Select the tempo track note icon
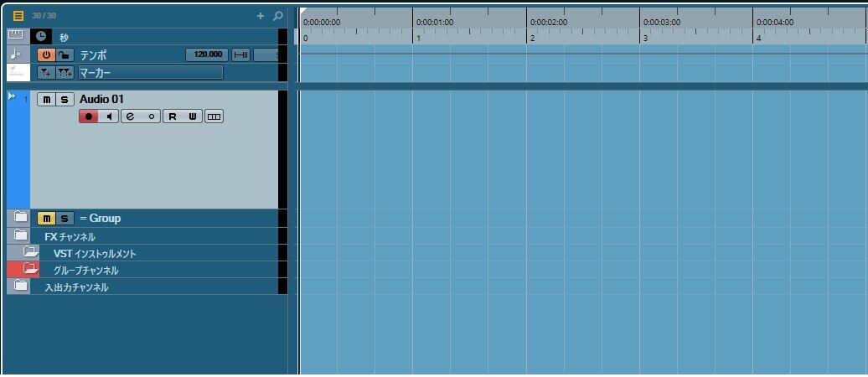The height and width of the screenshot is (377, 868). pos(16,54)
